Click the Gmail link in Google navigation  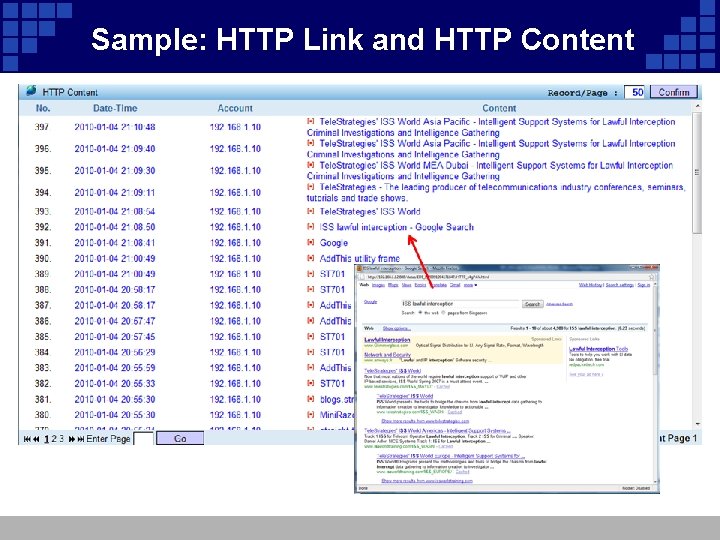pos(455,285)
